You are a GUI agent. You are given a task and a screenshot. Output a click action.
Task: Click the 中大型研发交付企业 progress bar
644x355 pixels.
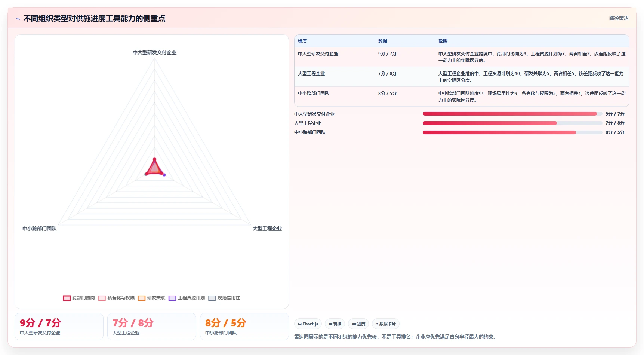coord(512,114)
